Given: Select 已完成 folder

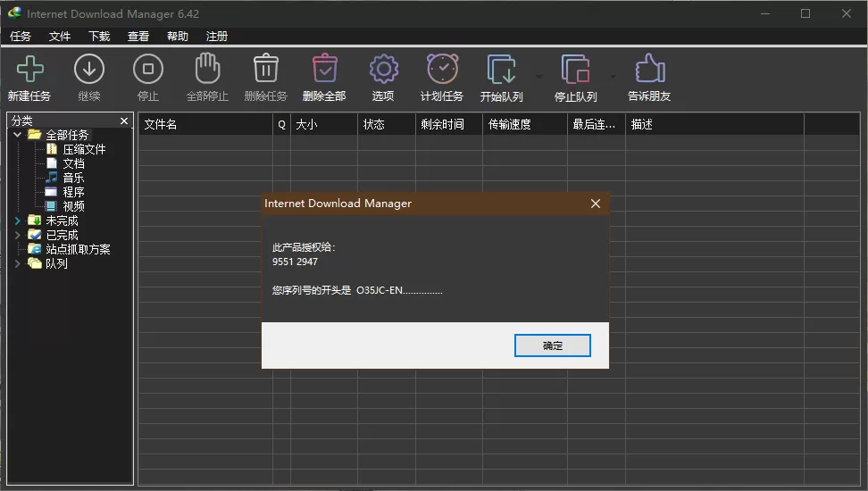Looking at the screenshot, I should [62, 236].
